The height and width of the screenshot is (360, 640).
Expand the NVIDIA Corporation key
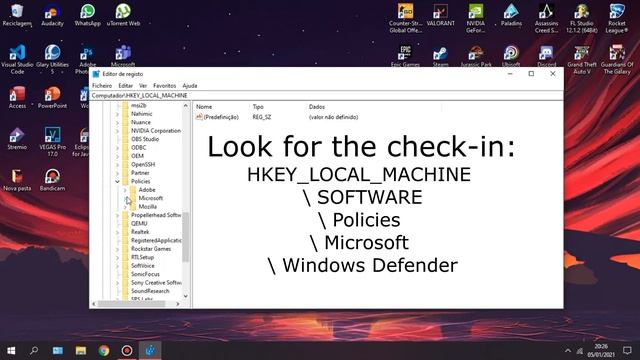[118, 131]
